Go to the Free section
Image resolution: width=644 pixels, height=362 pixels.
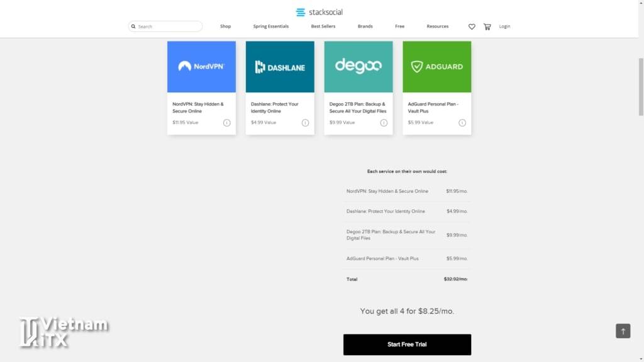[400, 26]
